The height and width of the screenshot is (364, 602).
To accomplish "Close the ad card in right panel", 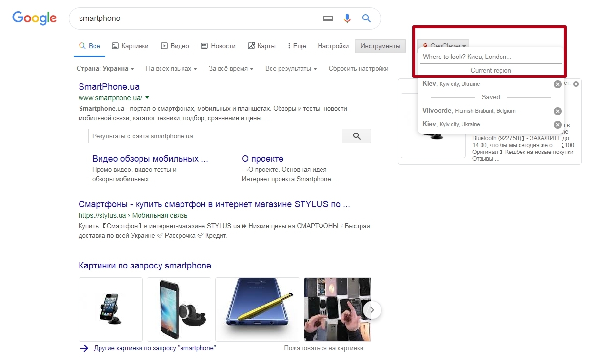I will point(576,84).
